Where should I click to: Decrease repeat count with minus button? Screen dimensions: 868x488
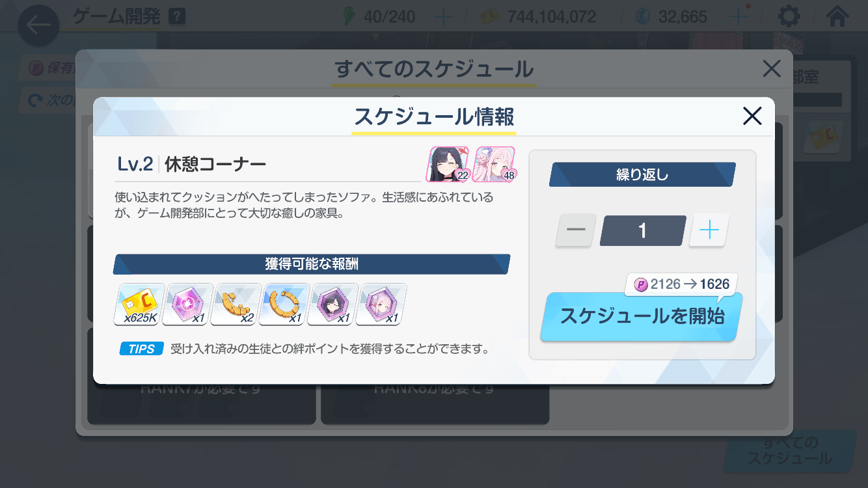pos(576,230)
